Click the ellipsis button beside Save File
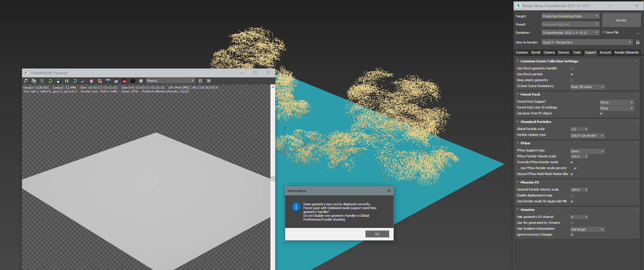The image size is (644, 270). click(638, 33)
